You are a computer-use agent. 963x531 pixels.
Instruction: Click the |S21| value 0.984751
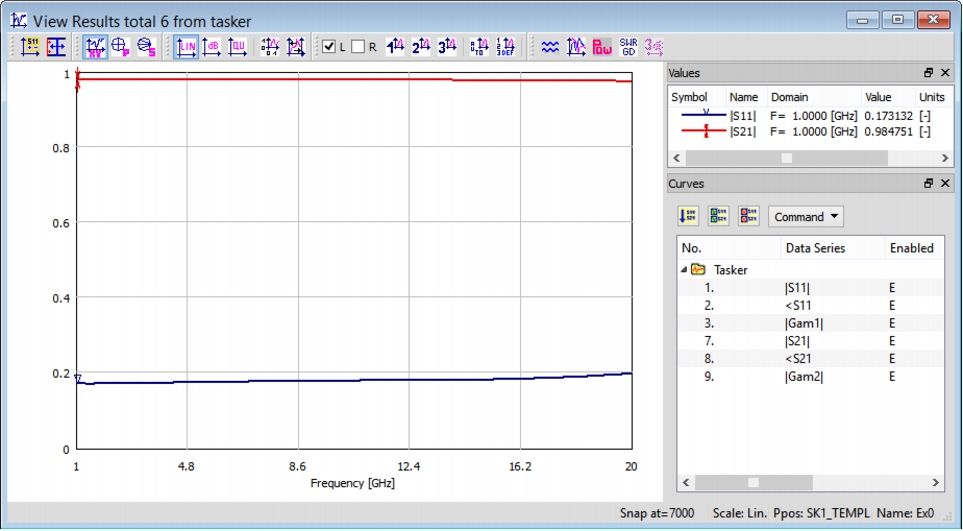point(888,131)
